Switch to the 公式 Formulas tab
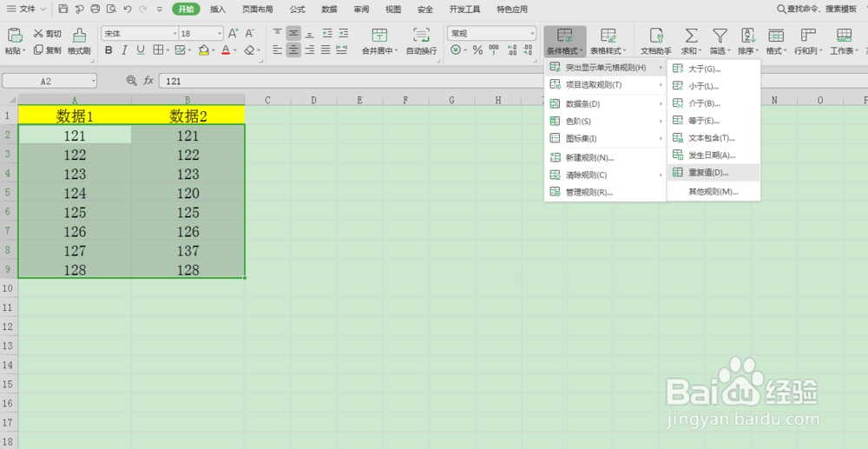This screenshot has width=868, height=449. pyautogui.click(x=297, y=10)
